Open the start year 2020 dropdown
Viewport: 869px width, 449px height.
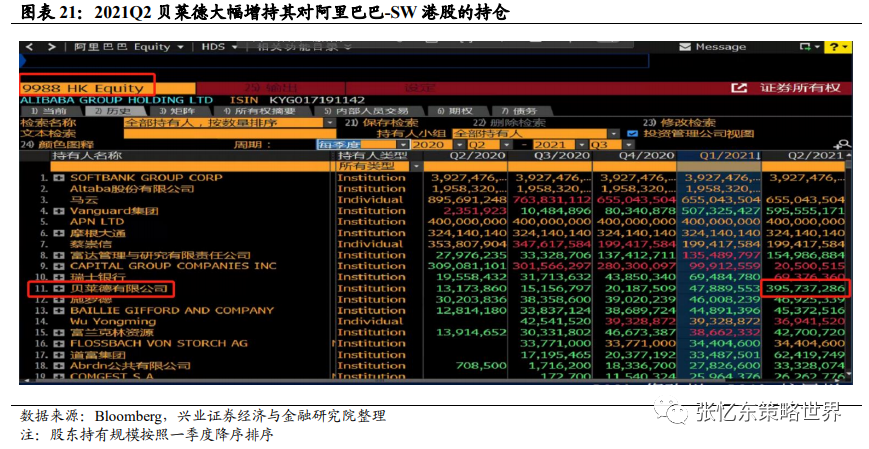point(458,145)
